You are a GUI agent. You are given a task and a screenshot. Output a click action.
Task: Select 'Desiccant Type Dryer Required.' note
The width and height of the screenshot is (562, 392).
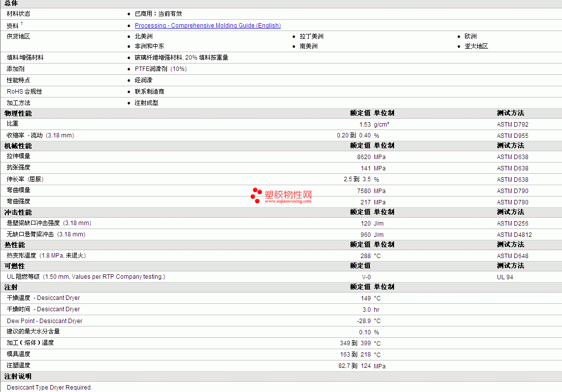point(49,388)
